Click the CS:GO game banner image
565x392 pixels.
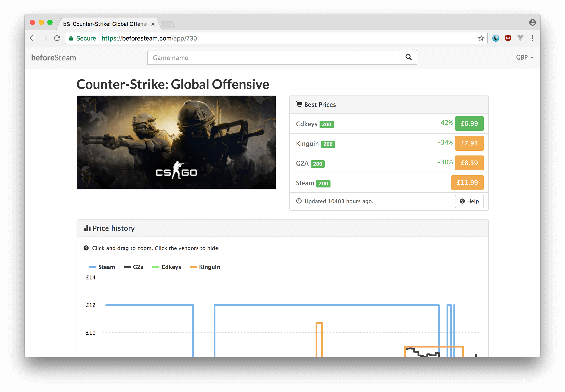point(176,143)
